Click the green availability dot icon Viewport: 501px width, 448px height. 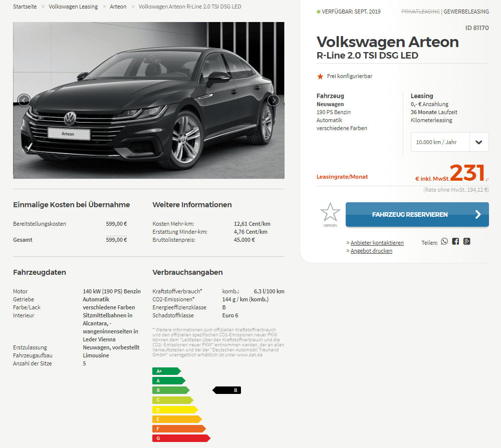pyautogui.click(x=318, y=12)
